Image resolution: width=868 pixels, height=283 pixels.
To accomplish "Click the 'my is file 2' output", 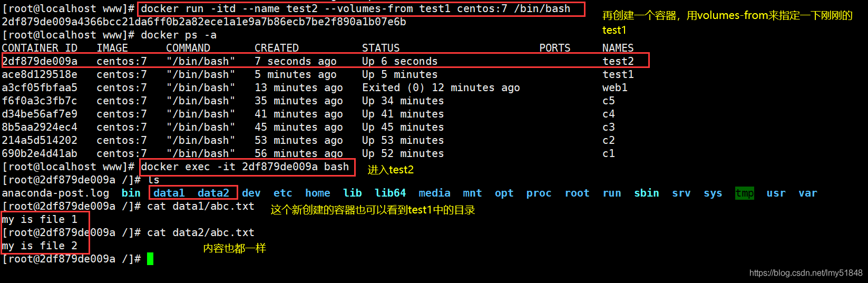I will 40,246.
